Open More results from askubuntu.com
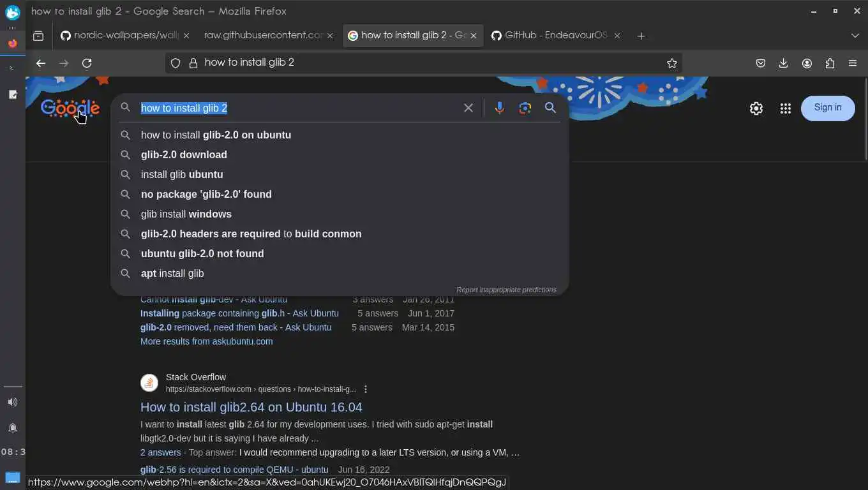Viewport: 868px width, 490px height. [x=206, y=341]
